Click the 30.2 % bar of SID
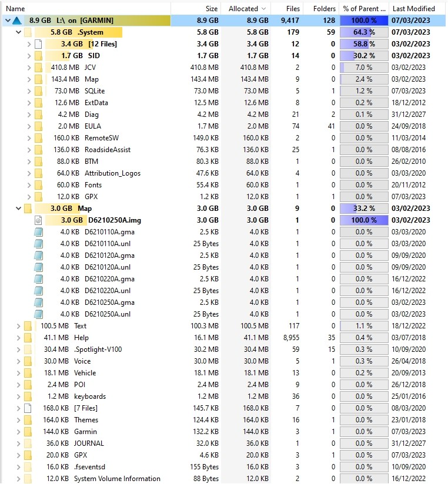The width and height of the screenshot is (448, 484). coord(364,56)
